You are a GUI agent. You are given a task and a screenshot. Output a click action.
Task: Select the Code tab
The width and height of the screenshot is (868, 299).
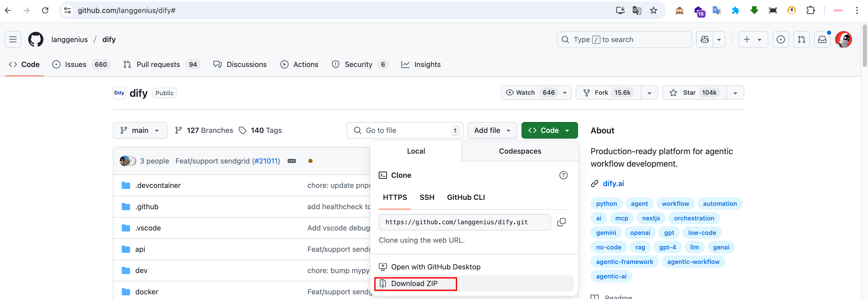click(x=24, y=64)
